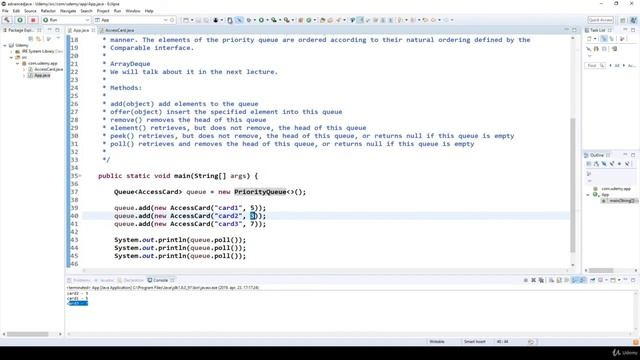The height and width of the screenshot is (360, 640).
Task: Toggle Hide Non-Public Members in Outline toolbar
Action: (620, 164)
